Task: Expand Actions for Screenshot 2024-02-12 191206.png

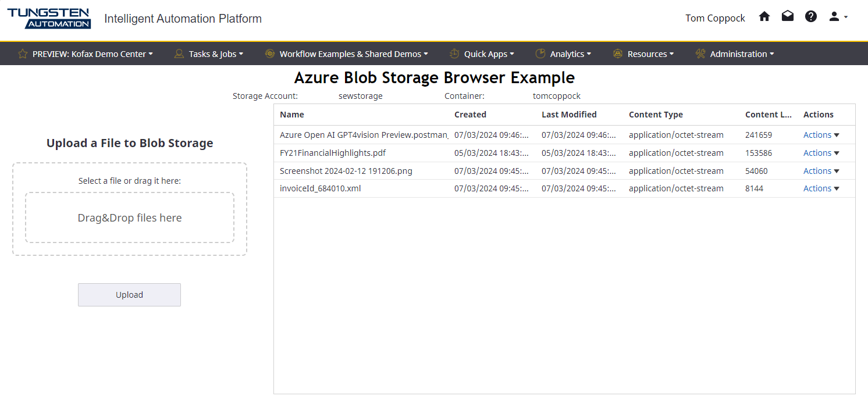Action: pos(821,171)
